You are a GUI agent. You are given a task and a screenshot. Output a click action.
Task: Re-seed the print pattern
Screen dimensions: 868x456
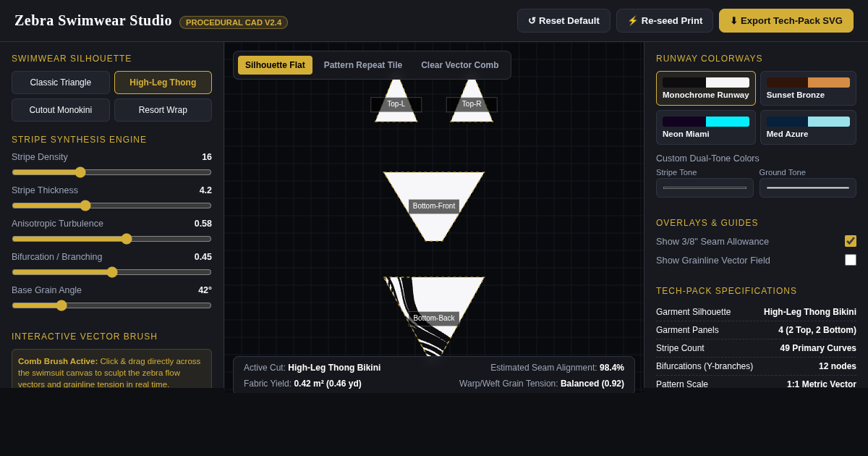665,20
